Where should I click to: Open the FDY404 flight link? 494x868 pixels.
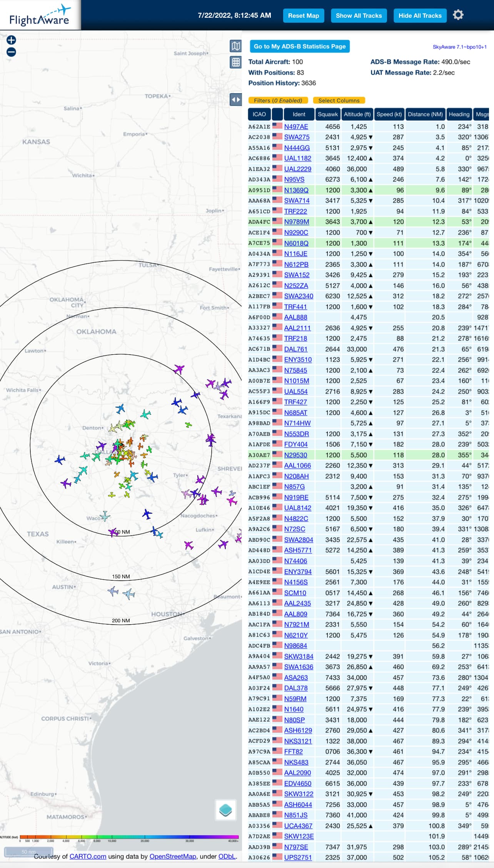click(x=296, y=444)
